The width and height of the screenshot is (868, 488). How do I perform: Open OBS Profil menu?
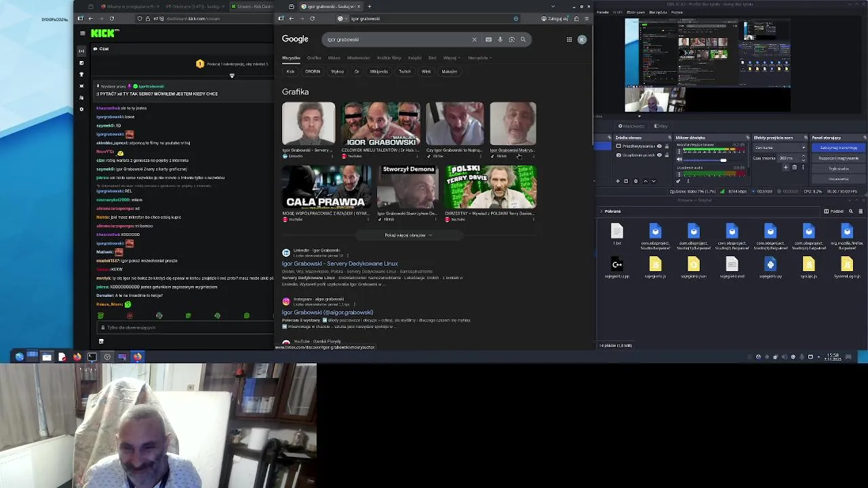click(616, 12)
